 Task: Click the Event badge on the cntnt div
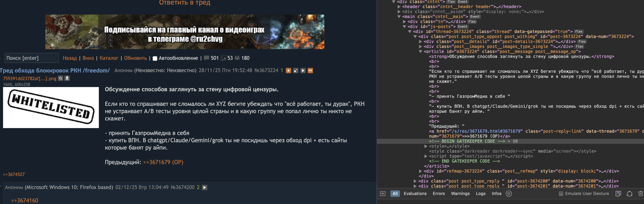[x=462, y=2]
